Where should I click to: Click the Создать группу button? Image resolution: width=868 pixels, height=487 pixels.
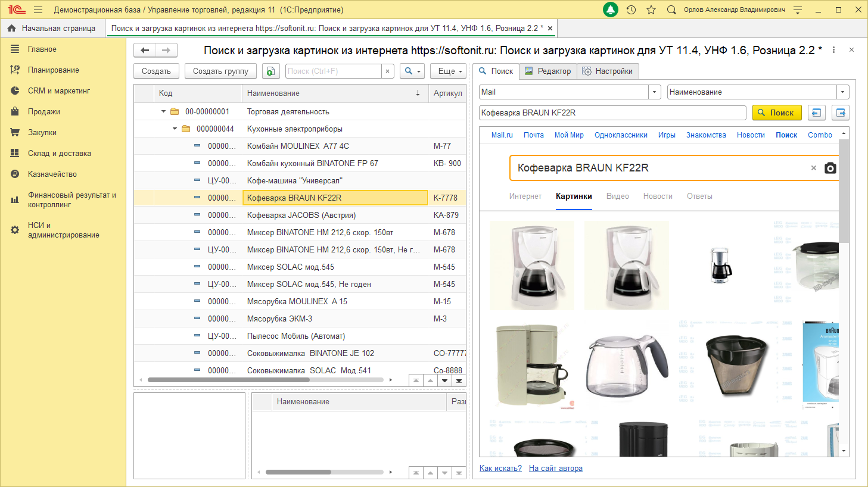tap(220, 71)
